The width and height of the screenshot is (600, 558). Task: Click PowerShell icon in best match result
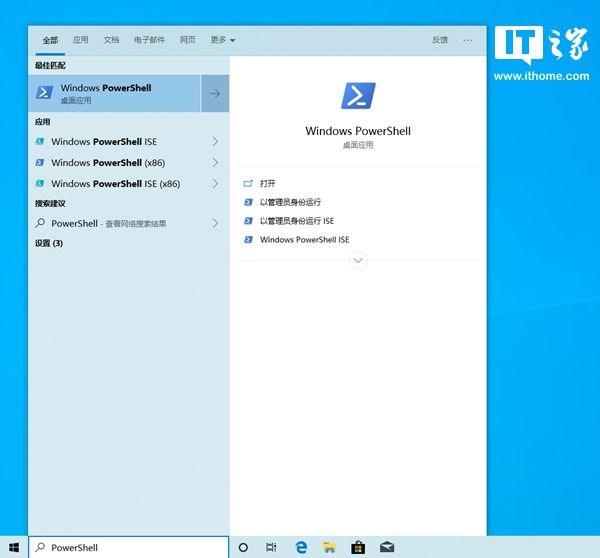coord(44,93)
